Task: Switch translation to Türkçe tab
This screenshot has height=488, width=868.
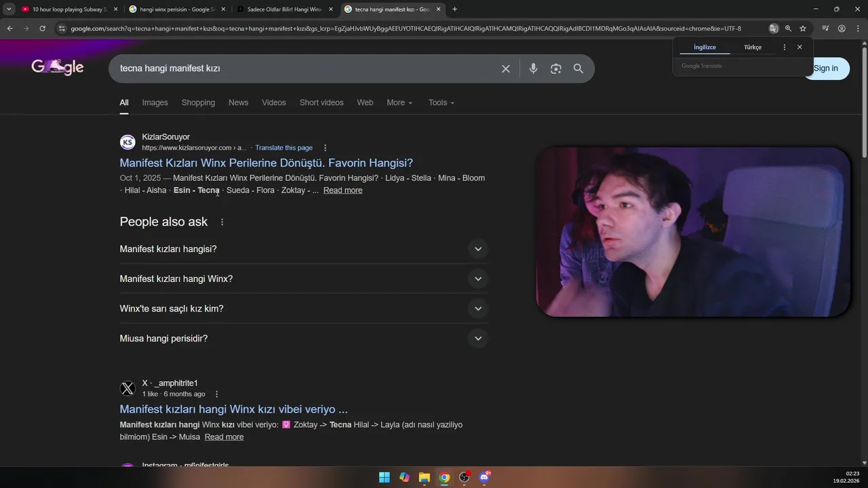Action: (753, 47)
